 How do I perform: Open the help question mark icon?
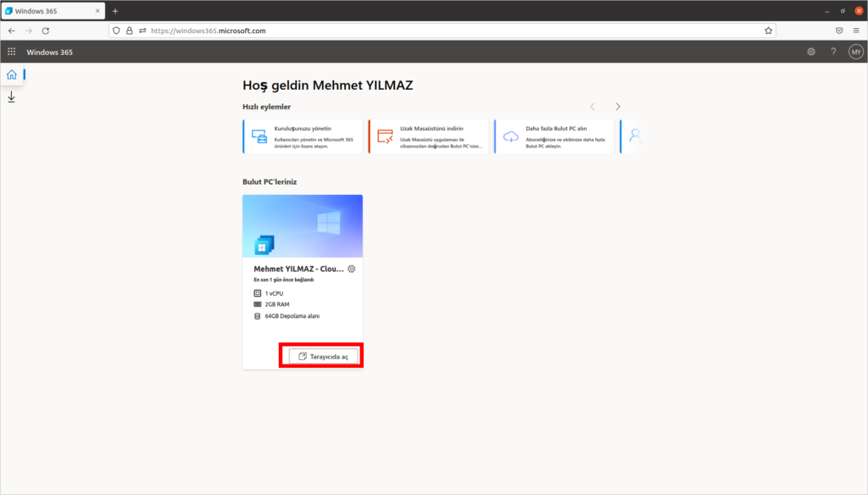pos(833,52)
